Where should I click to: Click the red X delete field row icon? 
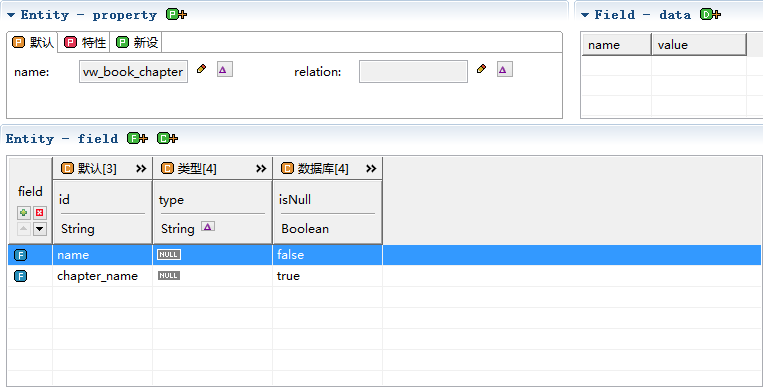(39, 213)
